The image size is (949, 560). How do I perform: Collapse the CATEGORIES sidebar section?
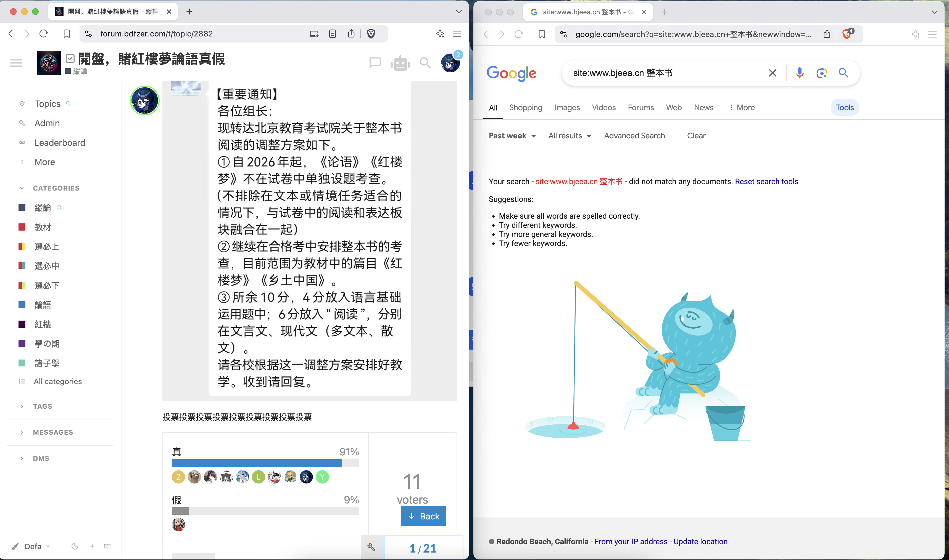tap(56, 188)
